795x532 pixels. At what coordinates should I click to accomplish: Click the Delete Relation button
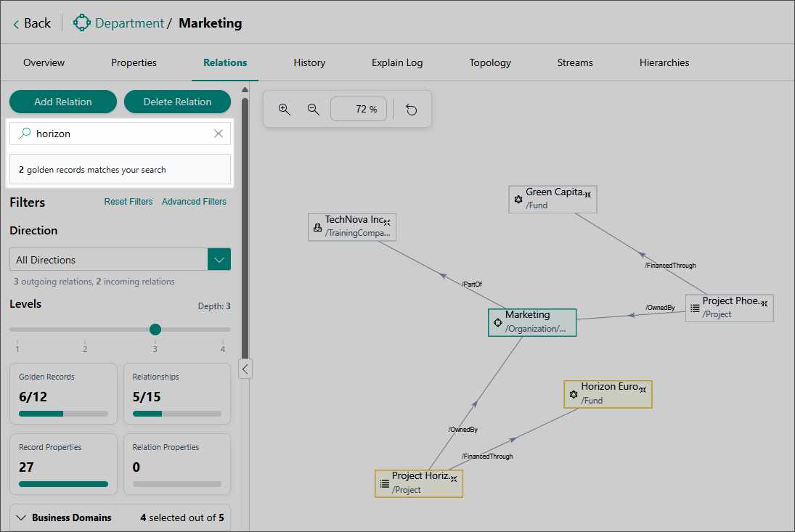click(177, 102)
